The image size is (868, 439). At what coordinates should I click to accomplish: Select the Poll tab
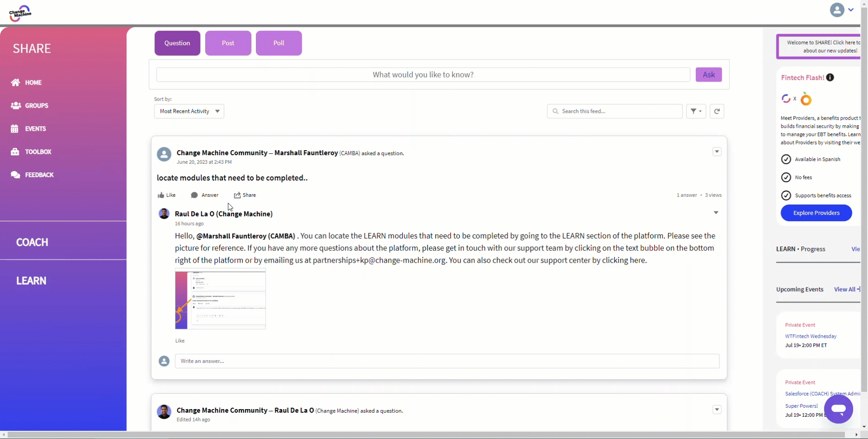[279, 43]
